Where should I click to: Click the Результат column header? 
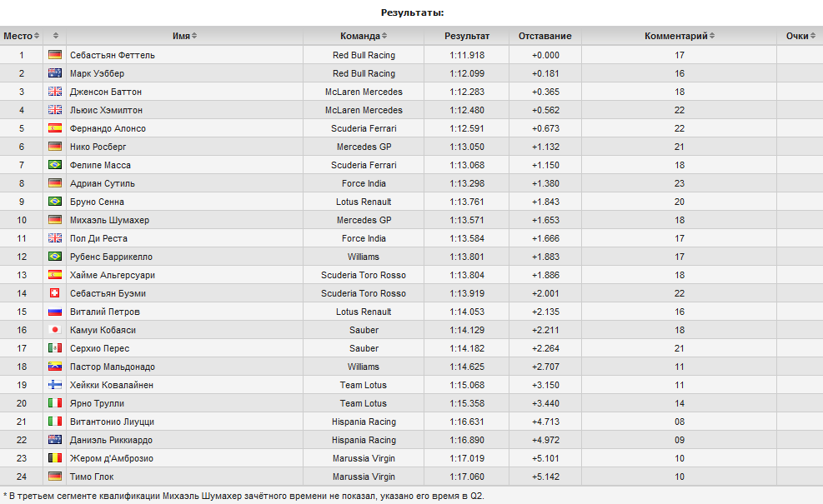pyautogui.click(x=467, y=36)
